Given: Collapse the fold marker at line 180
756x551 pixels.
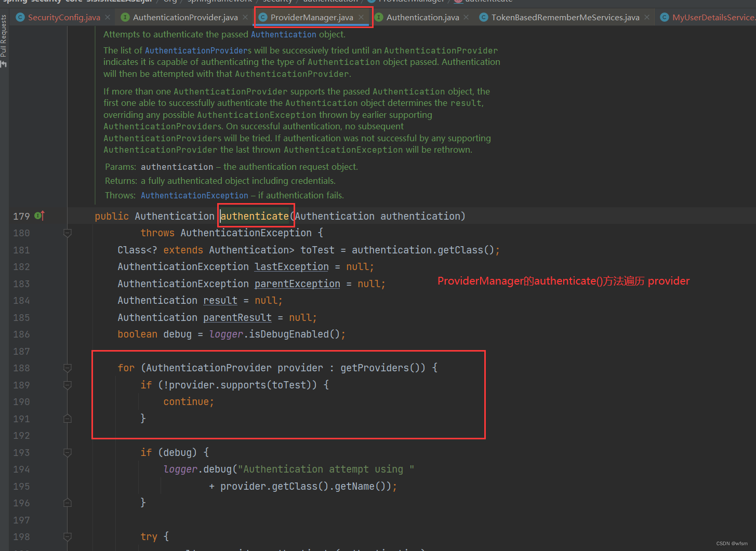Looking at the screenshot, I should [67, 233].
